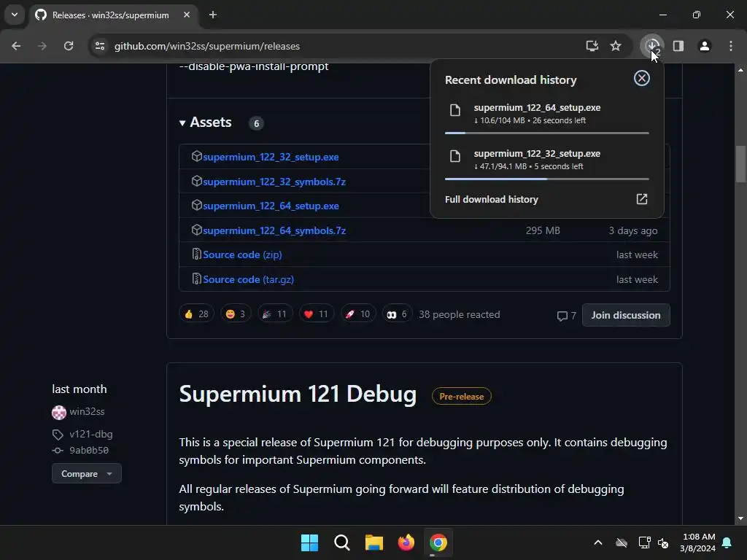Download supermium_122_64_setup.exe asset
Screen dimensions: 747x560
click(271, 206)
